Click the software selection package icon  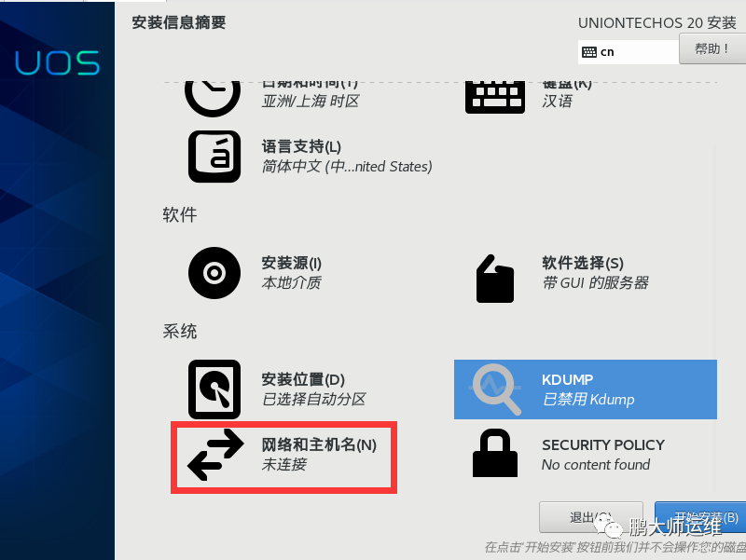coord(495,279)
